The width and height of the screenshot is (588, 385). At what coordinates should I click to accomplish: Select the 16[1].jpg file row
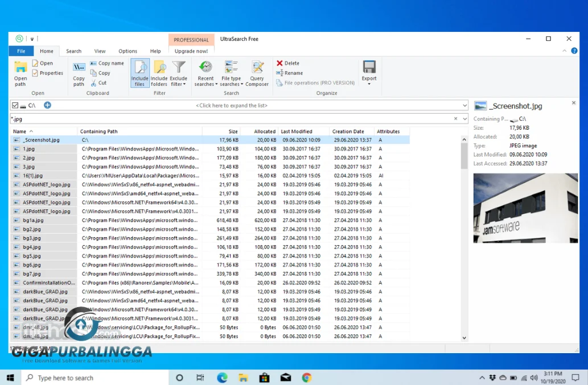click(210, 176)
